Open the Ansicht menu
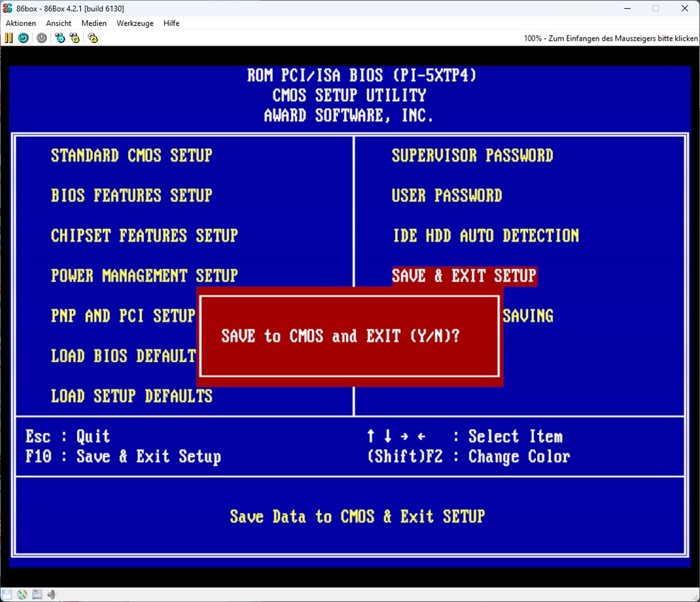Screen dimensions: 700x602 59,24
